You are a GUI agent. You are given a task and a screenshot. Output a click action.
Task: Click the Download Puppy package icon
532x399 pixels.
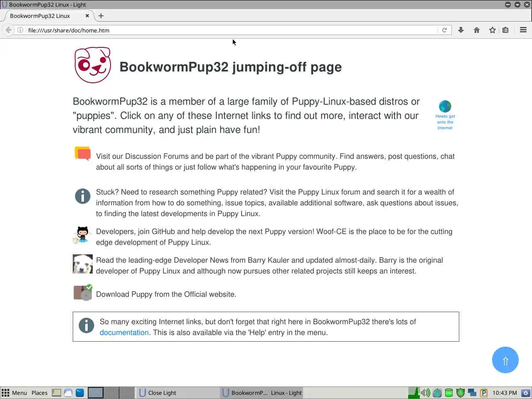(x=83, y=293)
